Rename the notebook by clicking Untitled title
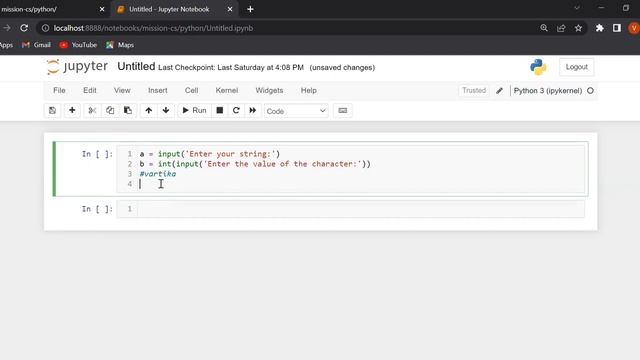This screenshot has width=640, height=360. (136, 67)
